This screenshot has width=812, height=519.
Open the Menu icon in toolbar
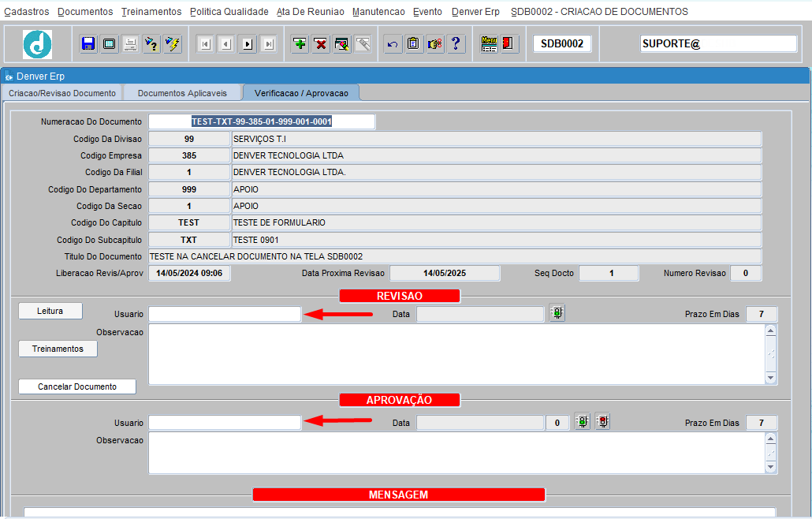click(489, 44)
